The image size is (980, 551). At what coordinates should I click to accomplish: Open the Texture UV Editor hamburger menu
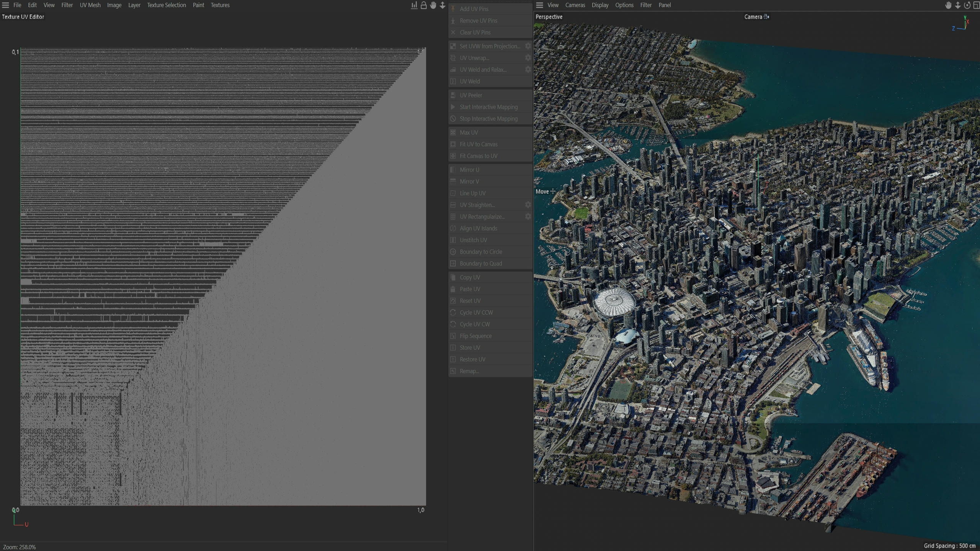[5, 5]
